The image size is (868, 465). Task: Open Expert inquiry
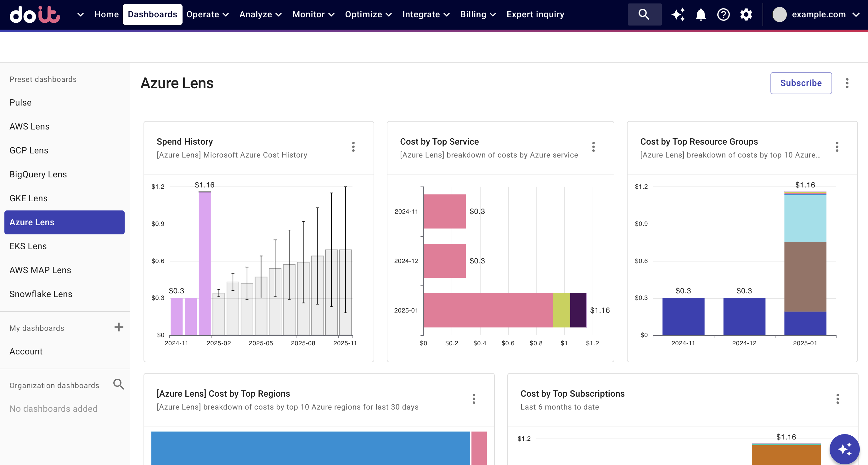click(x=535, y=14)
